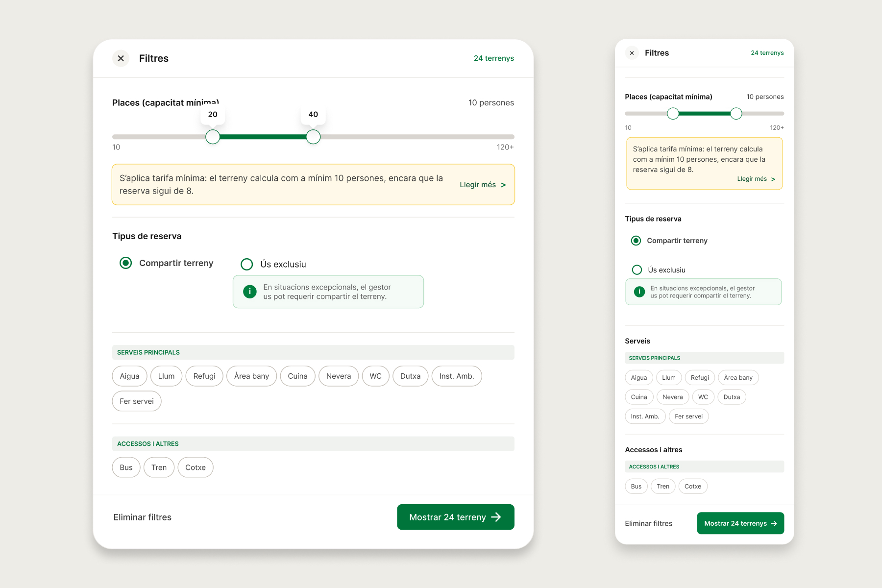The height and width of the screenshot is (588, 882).
Task: Toggle Tren chip in small panel
Action: pos(663,487)
